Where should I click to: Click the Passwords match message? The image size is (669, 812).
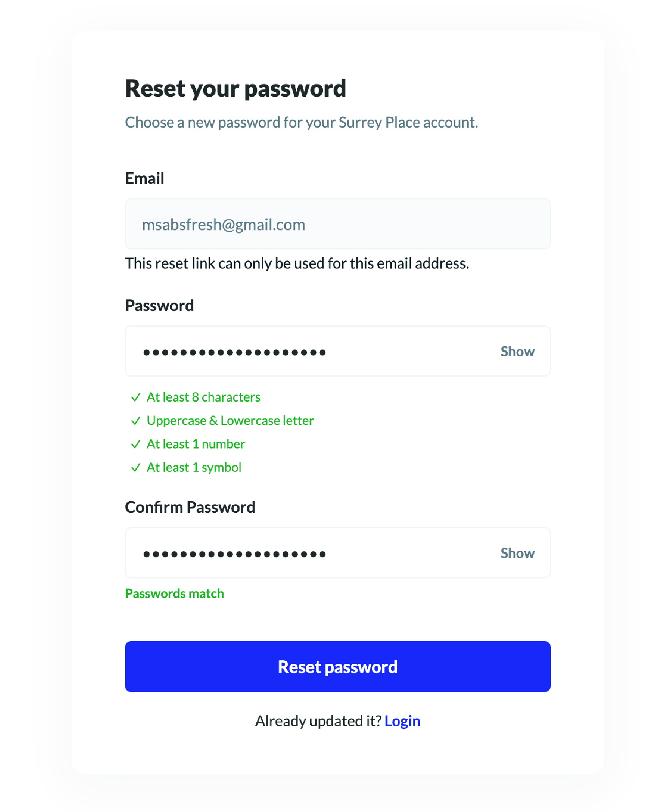tap(175, 593)
